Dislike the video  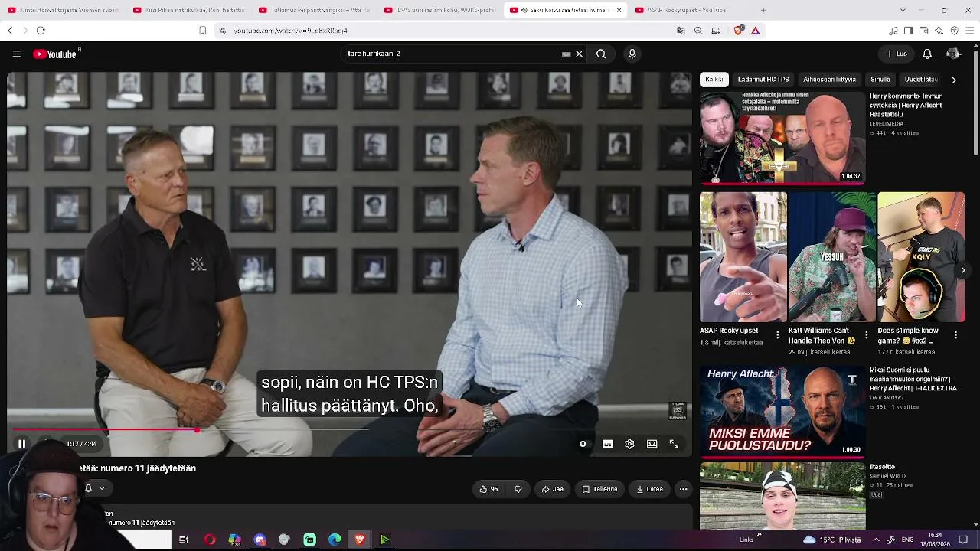pos(518,489)
